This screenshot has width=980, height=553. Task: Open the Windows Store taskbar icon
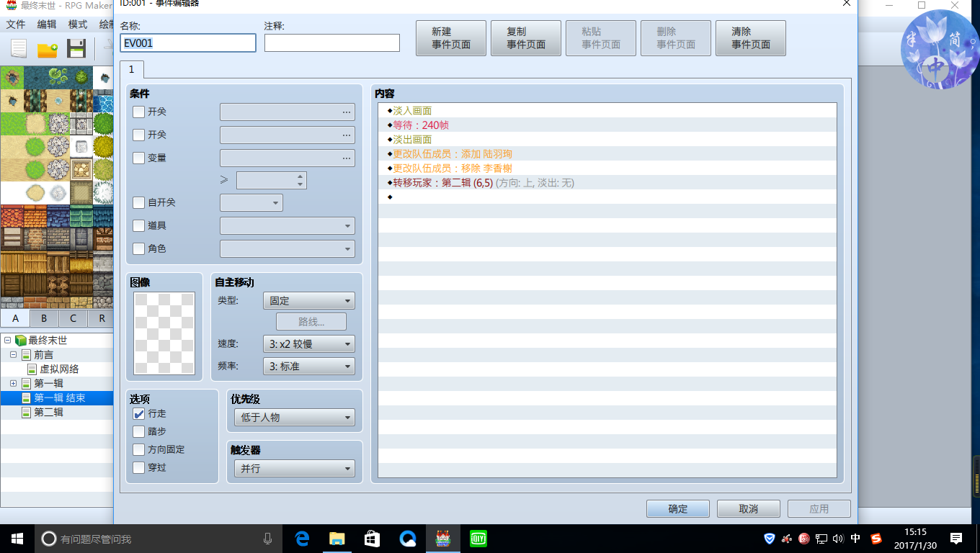pos(372,538)
